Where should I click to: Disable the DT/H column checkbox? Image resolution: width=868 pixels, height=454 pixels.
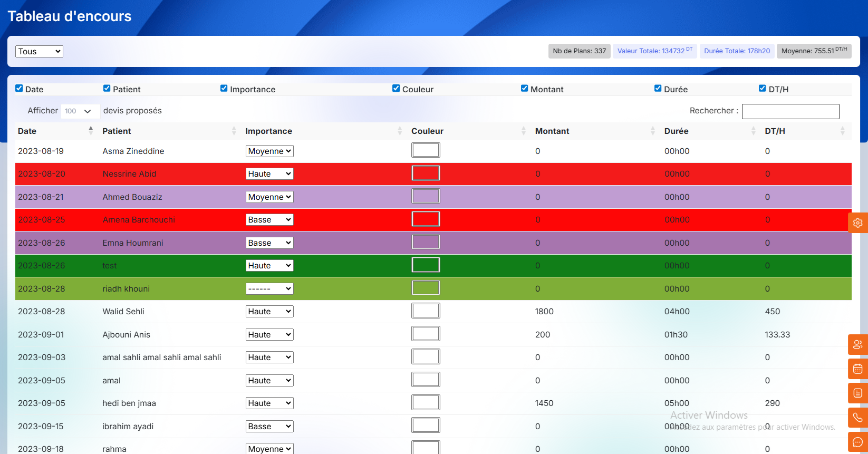click(762, 89)
